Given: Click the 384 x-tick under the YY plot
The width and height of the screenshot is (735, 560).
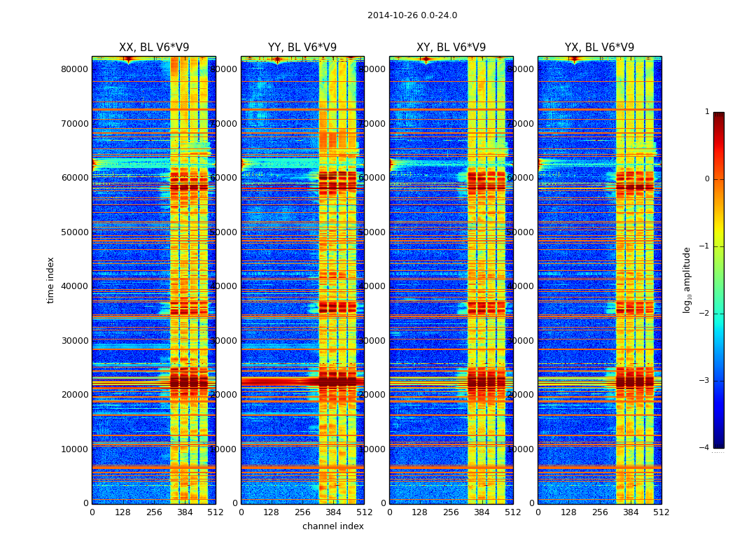Looking at the screenshot, I should coord(333,512).
